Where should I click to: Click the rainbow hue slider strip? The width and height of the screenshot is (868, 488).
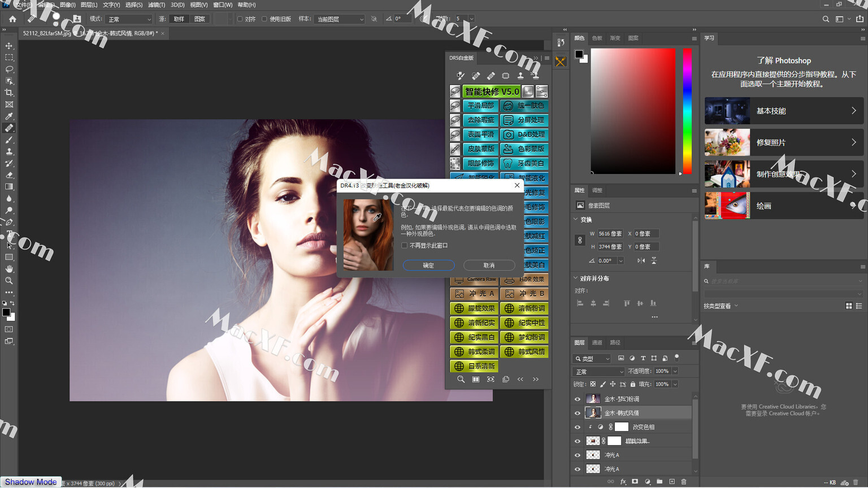(x=687, y=111)
